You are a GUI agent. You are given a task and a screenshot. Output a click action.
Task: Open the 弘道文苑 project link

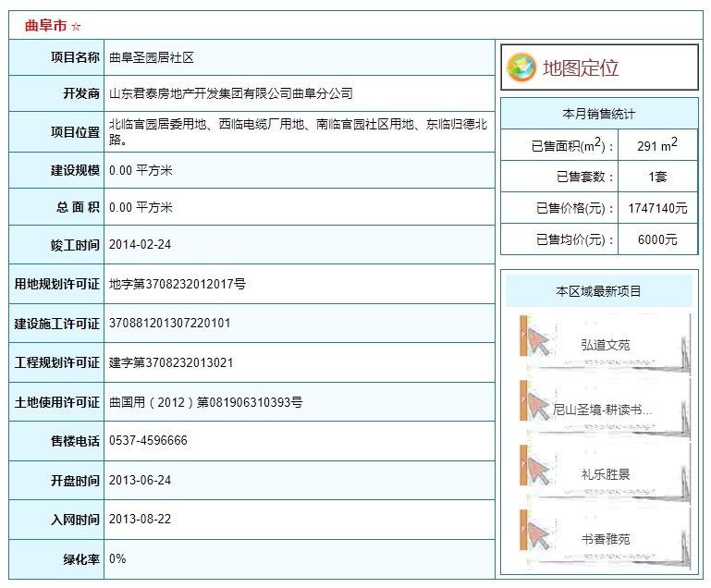(606, 345)
